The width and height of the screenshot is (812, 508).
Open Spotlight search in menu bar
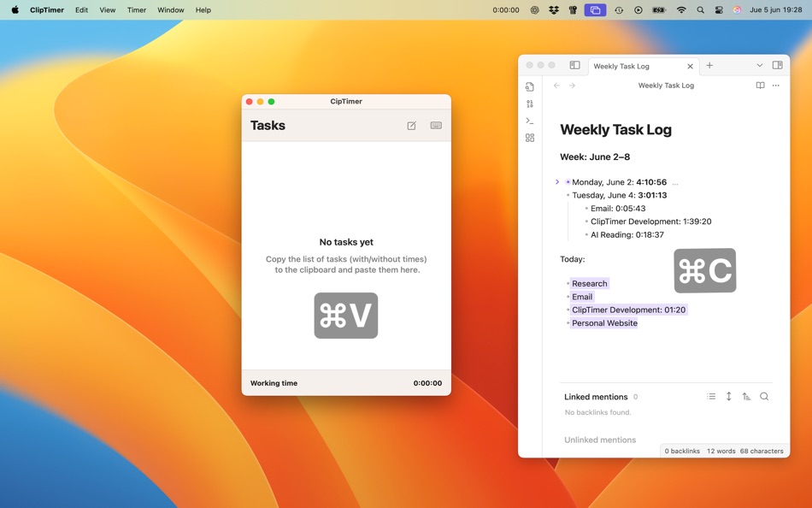700,10
